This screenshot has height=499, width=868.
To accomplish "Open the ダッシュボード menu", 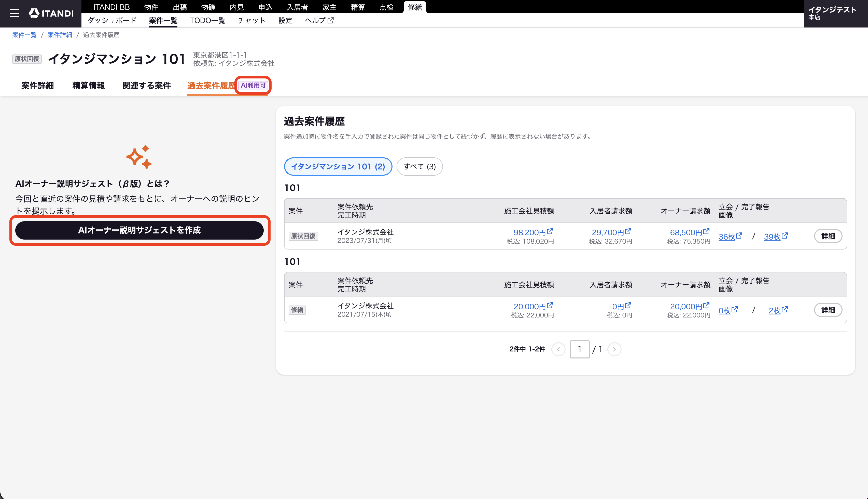I will pos(112,21).
